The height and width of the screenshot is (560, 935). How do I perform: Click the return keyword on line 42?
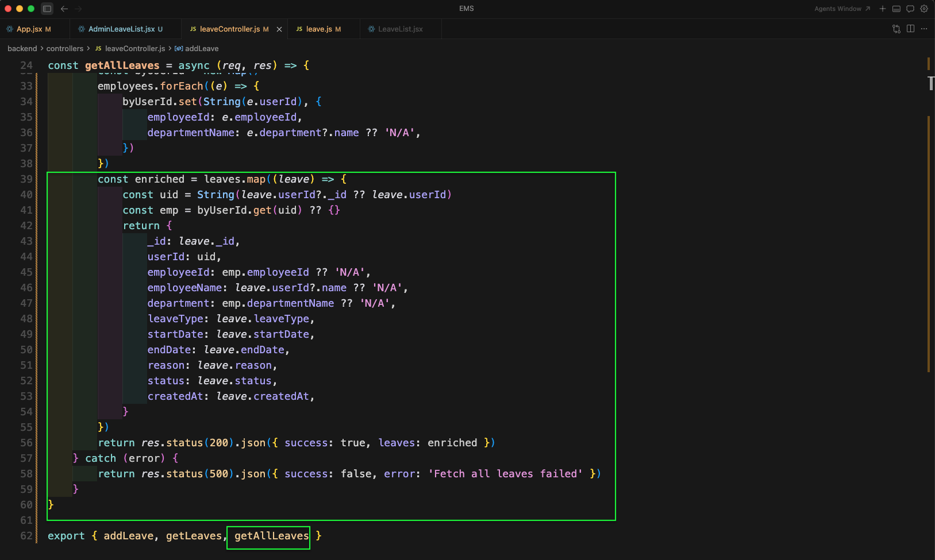coord(141,226)
